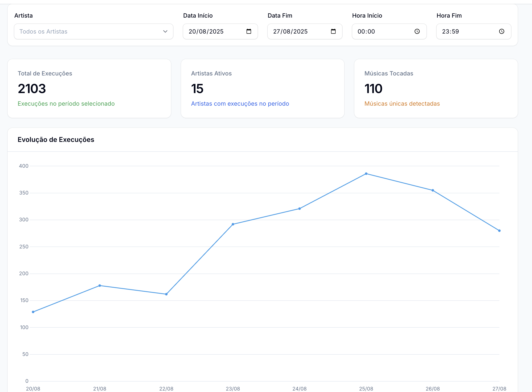Expand the Todos os Artistas dropdown
532x392 pixels.
[93, 31]
